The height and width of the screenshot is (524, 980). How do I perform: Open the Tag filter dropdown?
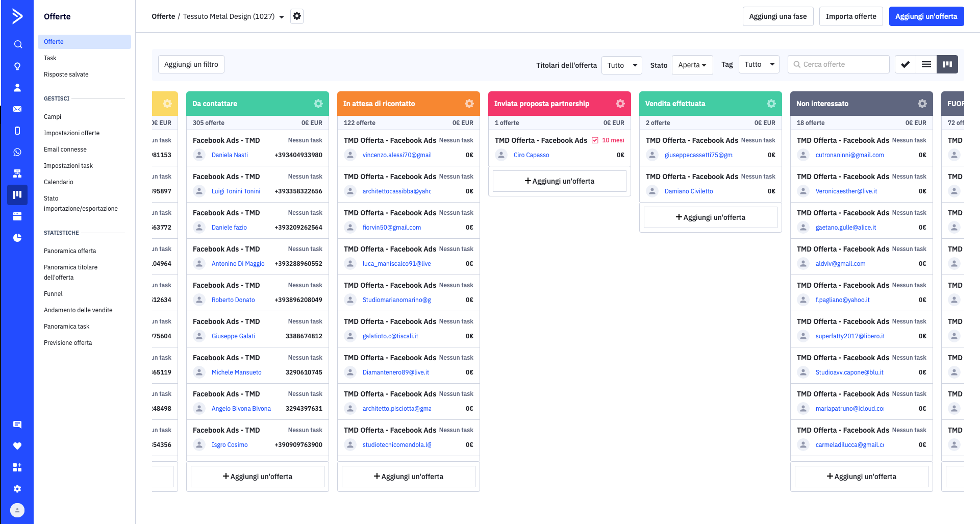click(759, 64)
